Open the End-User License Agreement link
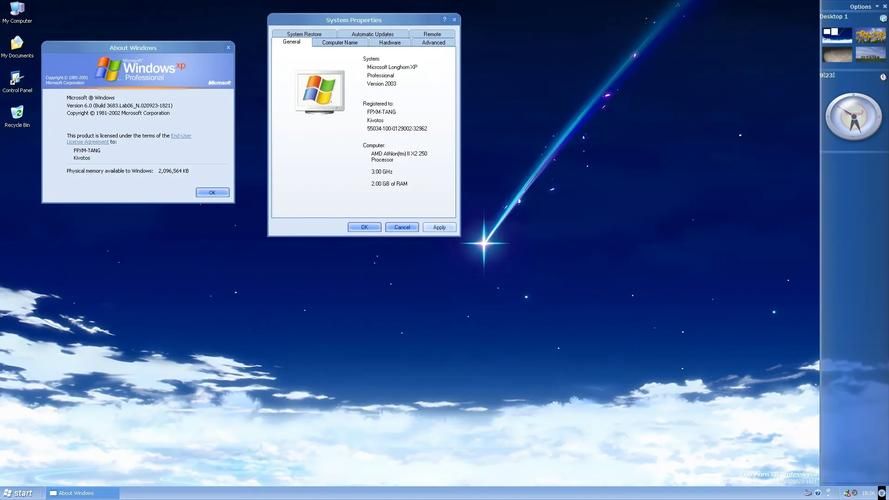 180,135
